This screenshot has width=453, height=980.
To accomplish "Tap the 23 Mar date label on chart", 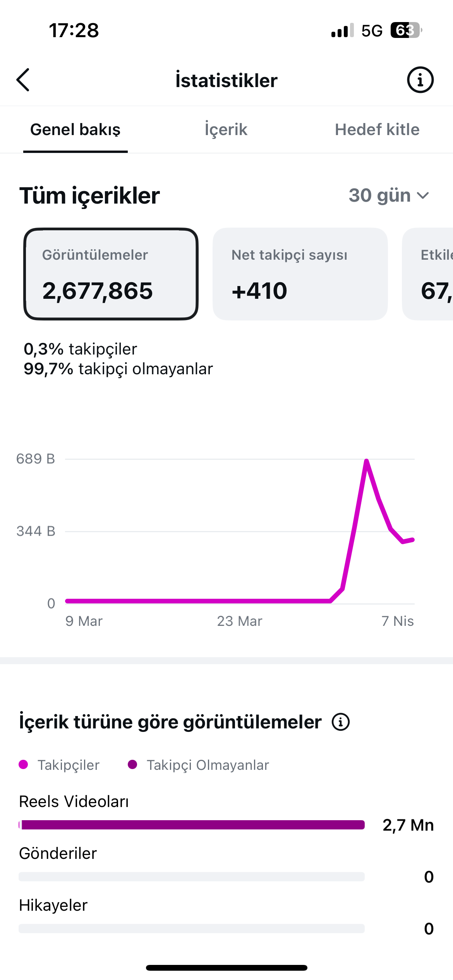I will tap(240, 621).
